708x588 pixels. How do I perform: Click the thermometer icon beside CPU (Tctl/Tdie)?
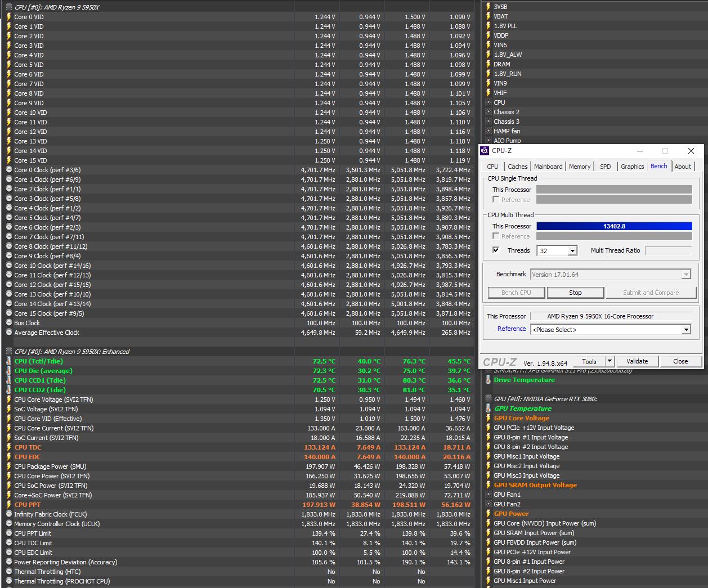[8, 361]
